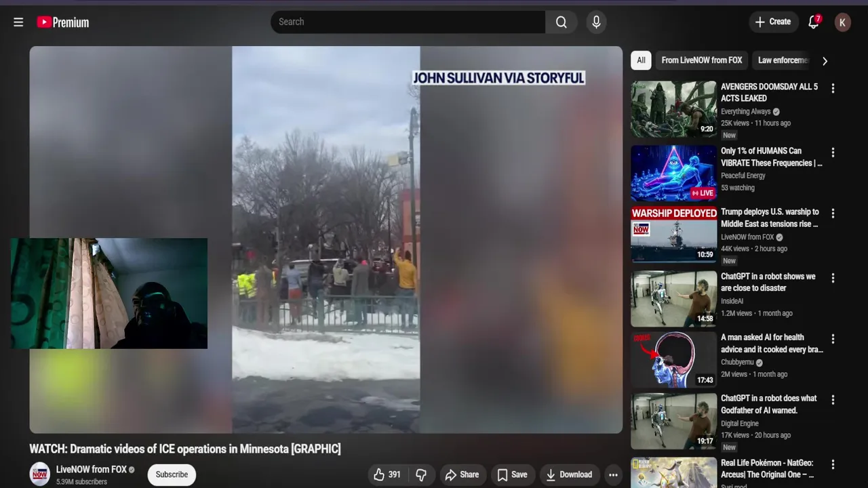Open Warship Deployed video thumbnail
The image size is (868, 488).
pyautogui.click(x=673, y=235)
